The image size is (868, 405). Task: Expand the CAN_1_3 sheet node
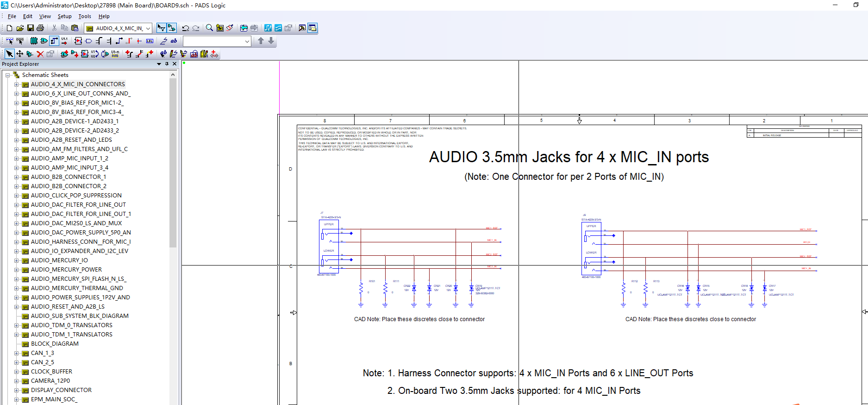16,353
